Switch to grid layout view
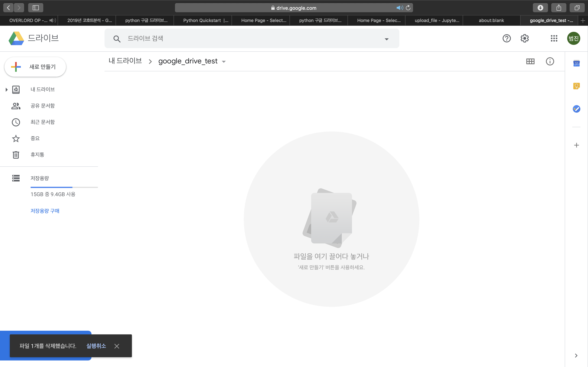Viewport: 588px width, 367px height. [x=530, y=61]
